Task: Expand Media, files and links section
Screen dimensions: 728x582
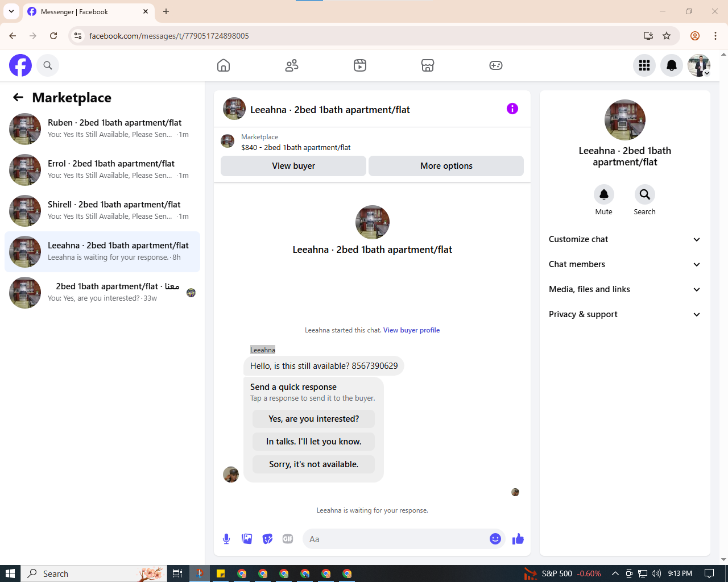Action: click(x=624, y=289)
